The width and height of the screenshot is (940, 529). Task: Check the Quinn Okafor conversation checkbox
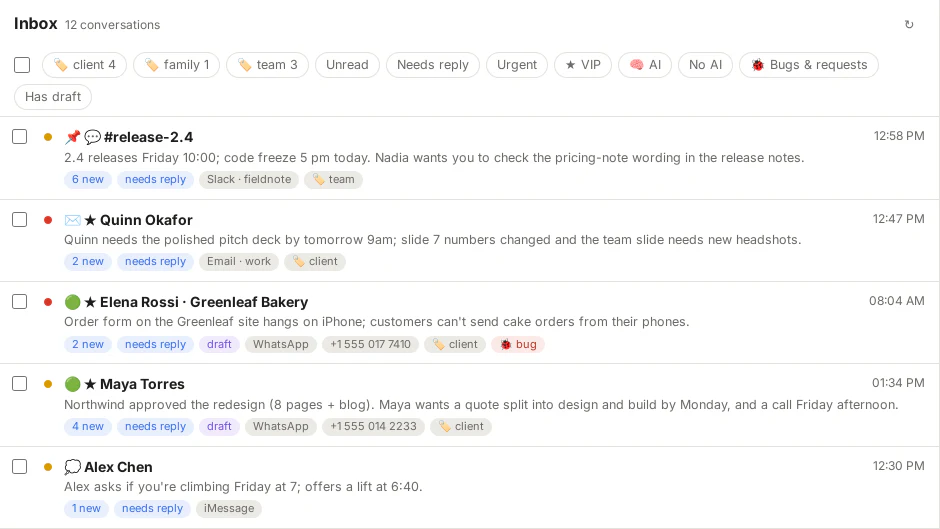20,220
